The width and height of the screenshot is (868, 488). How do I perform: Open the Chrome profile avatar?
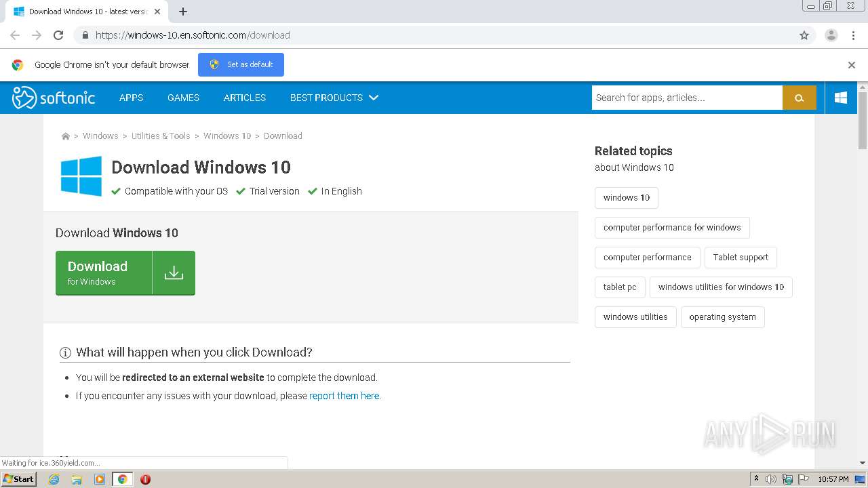pyautogui.click(x=831, y=35)
